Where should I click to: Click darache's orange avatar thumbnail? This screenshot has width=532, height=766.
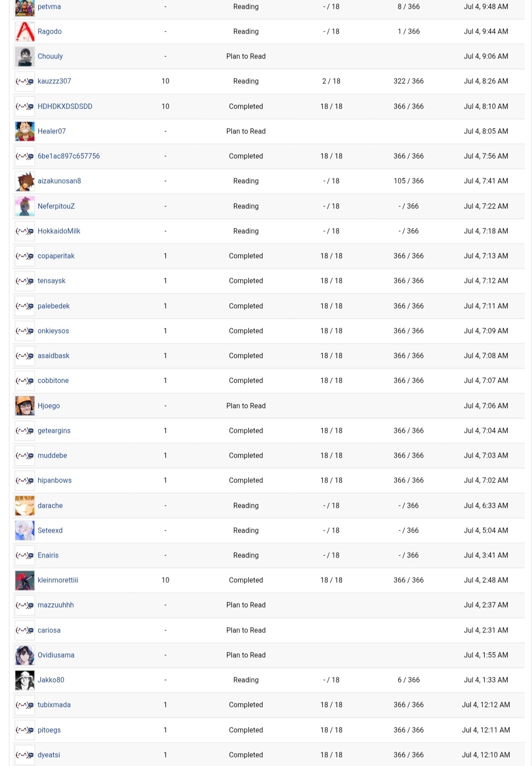click(25, 506)
